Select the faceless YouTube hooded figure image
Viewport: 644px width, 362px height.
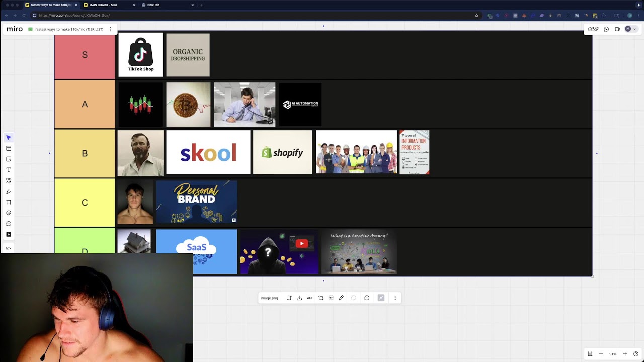pos(279,251)
